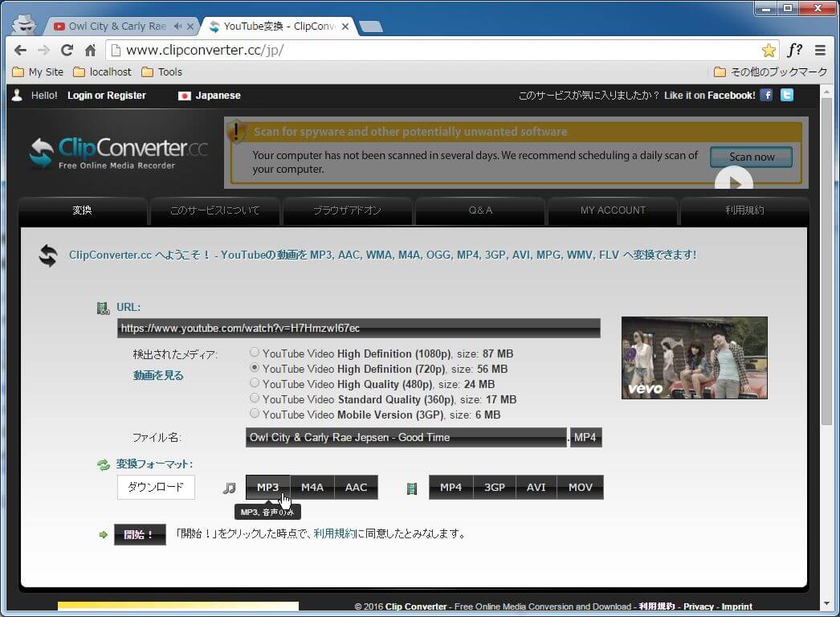Click the ClipConverter.cc logo
This screenshot has height=617, width=840.
point(118,153)
